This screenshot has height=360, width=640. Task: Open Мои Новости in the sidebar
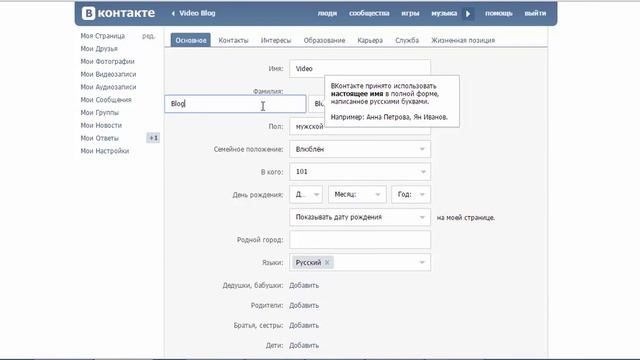(x=101, y=125)
